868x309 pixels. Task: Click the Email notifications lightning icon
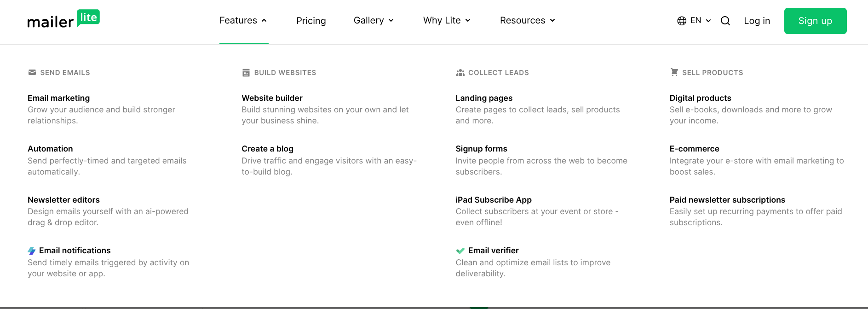(32, 251)
